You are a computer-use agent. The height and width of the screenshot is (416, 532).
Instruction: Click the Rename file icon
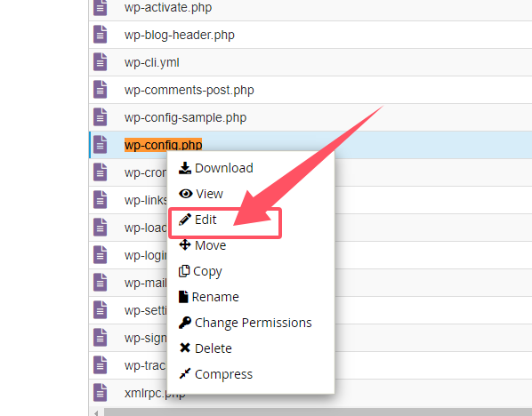coord(183,297)
